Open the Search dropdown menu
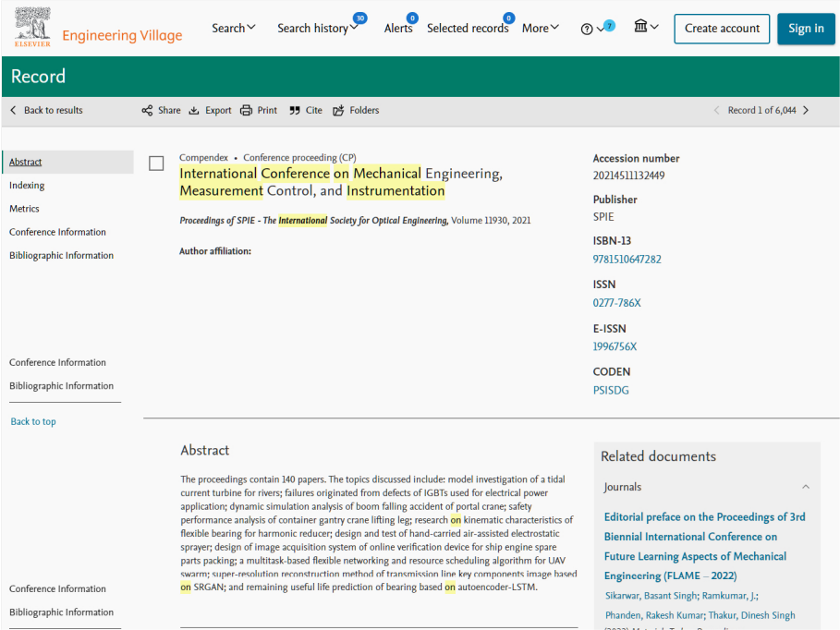The width and height of the screenshot is (840, 630). 234,28
